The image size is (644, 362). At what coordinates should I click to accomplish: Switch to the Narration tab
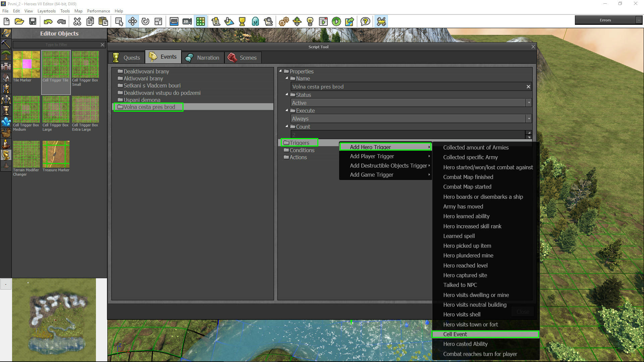coord(203,57)
